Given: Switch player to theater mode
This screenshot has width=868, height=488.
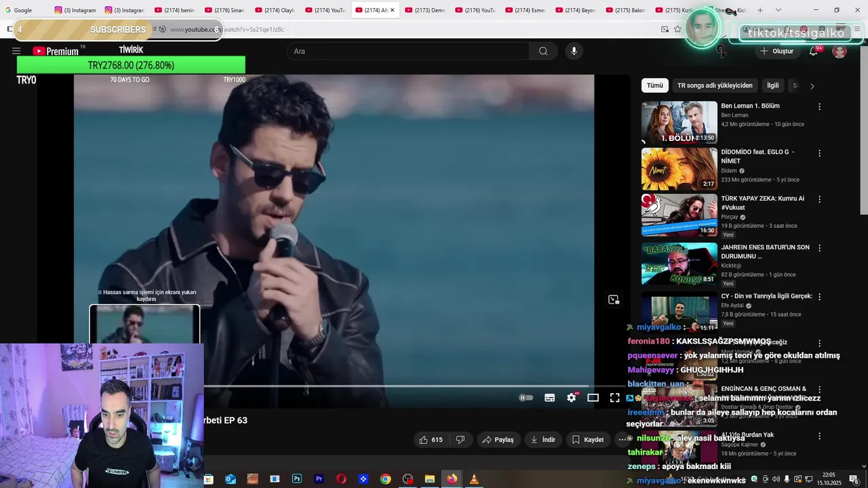Looking at the screenshot, I should click(x=593, y=398).
